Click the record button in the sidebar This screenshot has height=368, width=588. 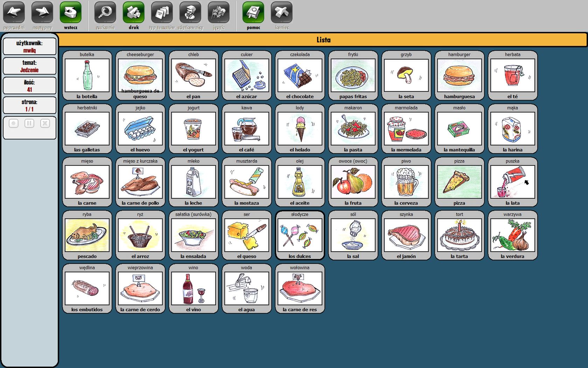14,123
